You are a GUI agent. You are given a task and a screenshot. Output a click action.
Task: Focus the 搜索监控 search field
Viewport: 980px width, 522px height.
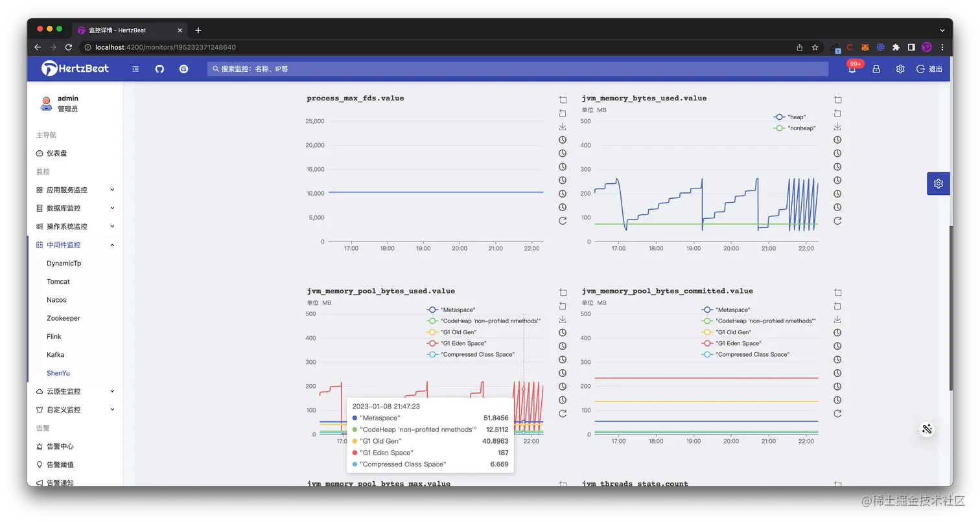click(518, 69)
